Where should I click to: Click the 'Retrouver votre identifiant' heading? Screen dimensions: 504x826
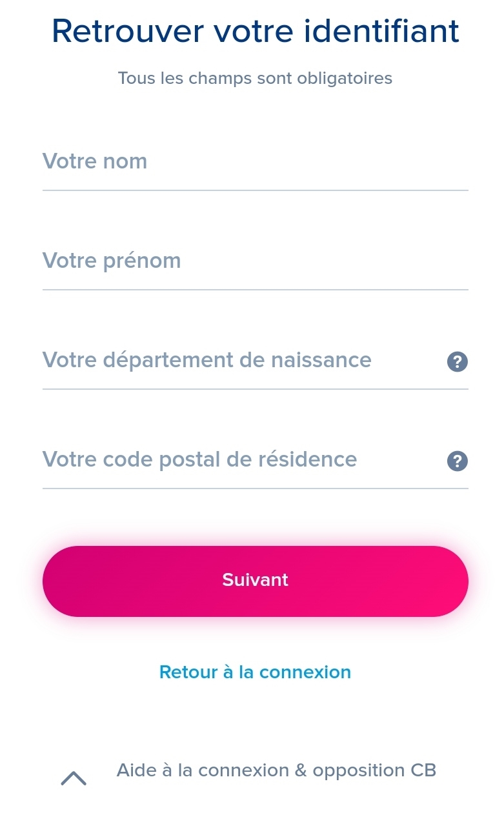[255, 31]
